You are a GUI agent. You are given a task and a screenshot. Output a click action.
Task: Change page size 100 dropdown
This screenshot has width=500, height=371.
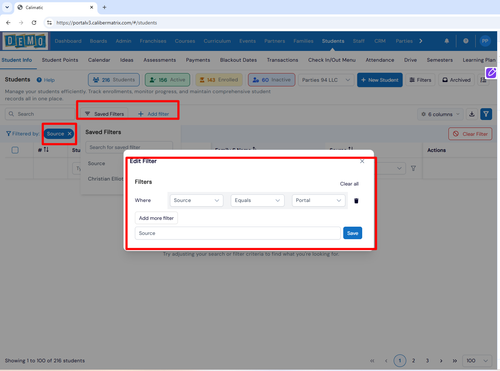pyautogui.click(x=477, y=361)
